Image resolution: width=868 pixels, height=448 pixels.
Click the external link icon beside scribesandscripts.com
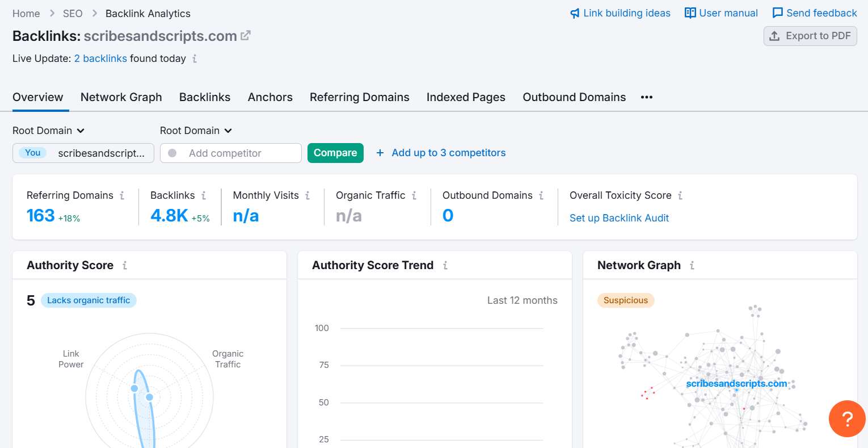pos(246,36)
